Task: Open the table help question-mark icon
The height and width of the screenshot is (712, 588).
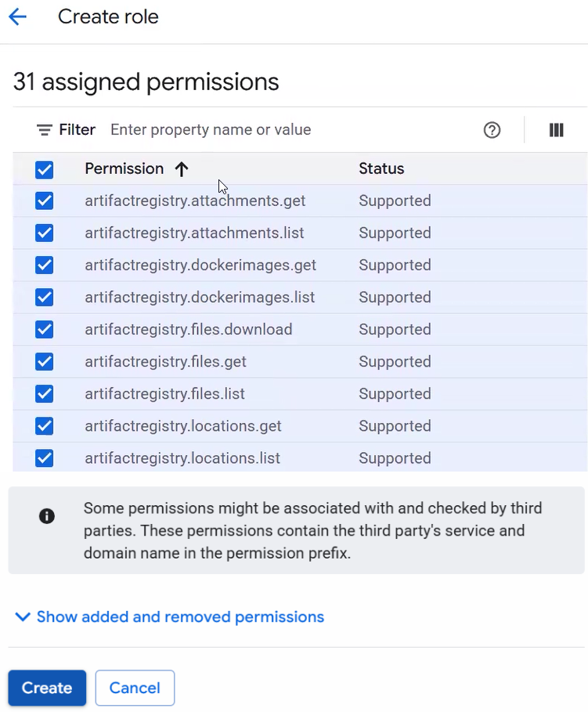Action: pos(492,130)
